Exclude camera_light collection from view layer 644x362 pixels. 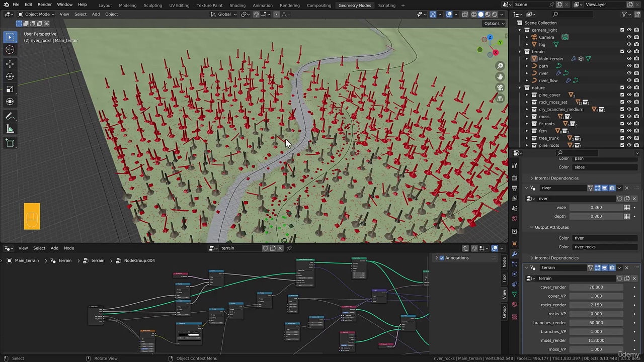point(622,30)
